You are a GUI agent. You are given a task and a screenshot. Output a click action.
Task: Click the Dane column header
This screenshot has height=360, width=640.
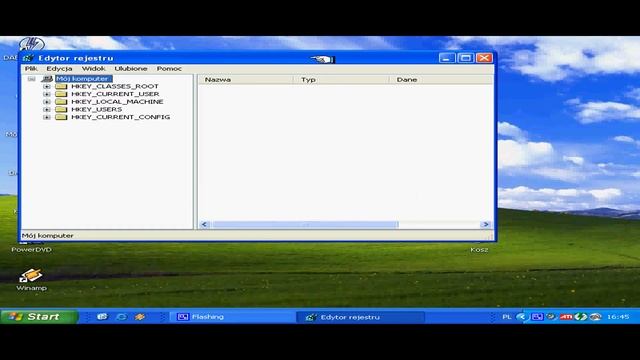441,80
